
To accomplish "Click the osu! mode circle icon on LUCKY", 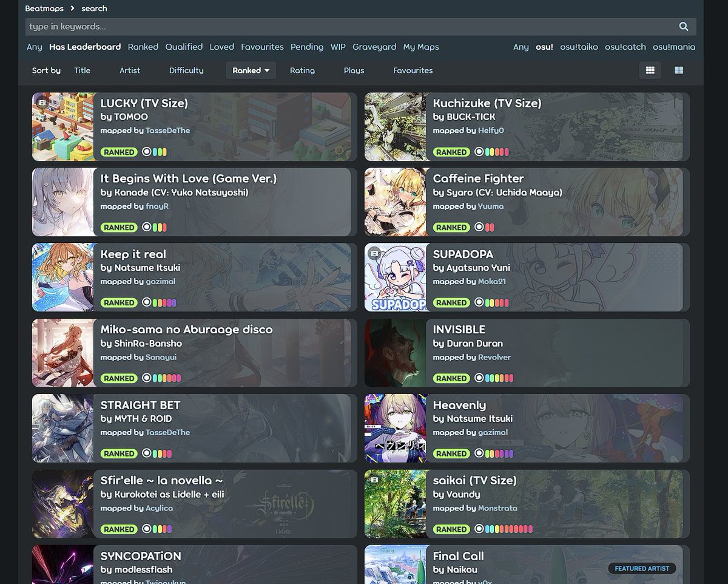I will point(147,152).
